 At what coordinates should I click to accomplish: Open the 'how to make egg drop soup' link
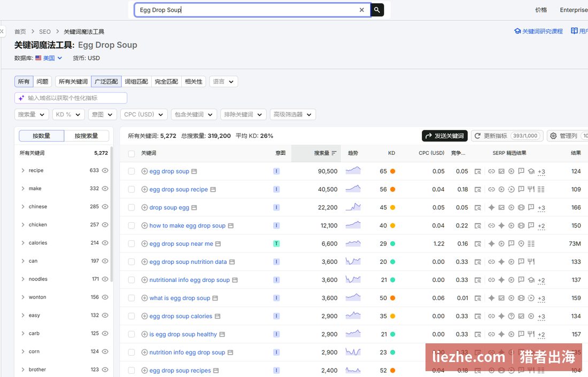pyautogui.click(x=188, y=225)
